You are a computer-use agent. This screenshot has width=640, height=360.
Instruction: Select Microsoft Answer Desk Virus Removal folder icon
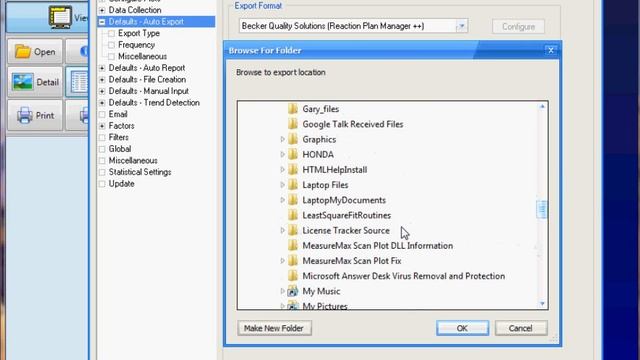pyautogui.click(x=293, y=276)
